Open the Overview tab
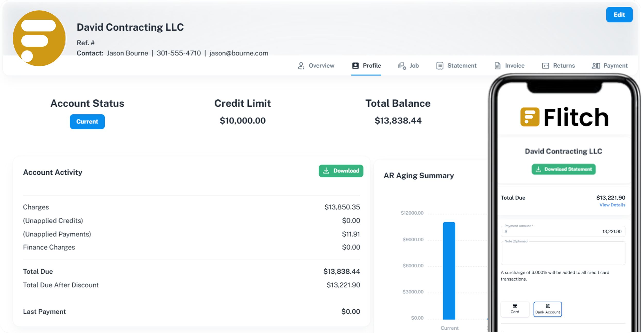Image resolution: width=644 pixels, height=333 pixels. click(316, 66)
